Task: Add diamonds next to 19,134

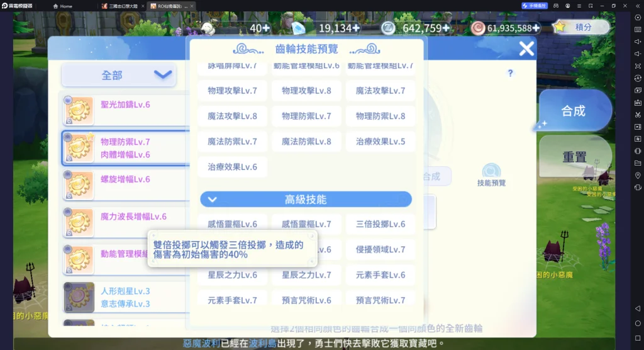Action: [x=356, y=28]
